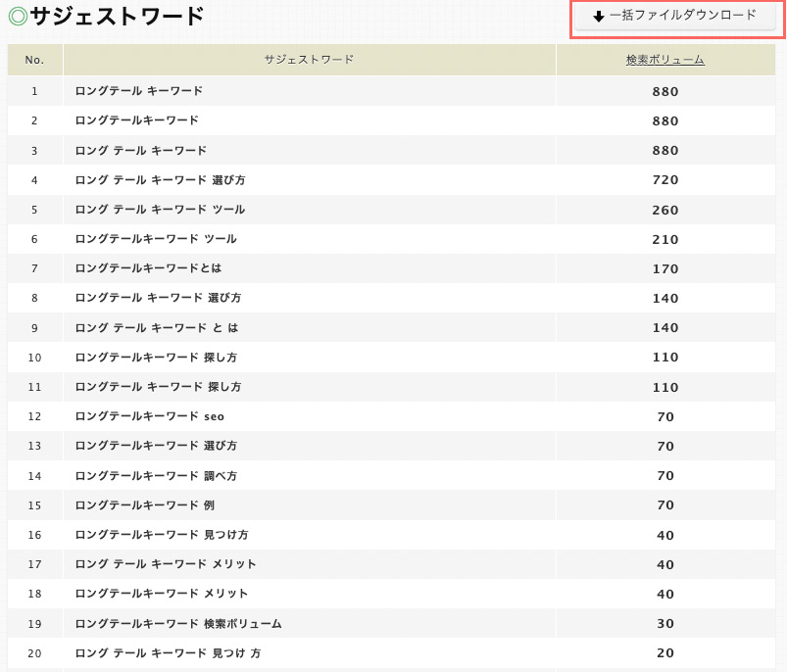
Task: Select ロングテールキーワード 調べ方 keyword
Action: point(156,475)
